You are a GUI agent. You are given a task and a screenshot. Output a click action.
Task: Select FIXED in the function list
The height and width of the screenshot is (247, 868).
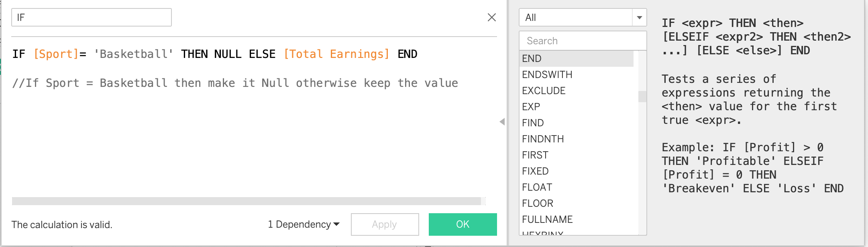535,171
